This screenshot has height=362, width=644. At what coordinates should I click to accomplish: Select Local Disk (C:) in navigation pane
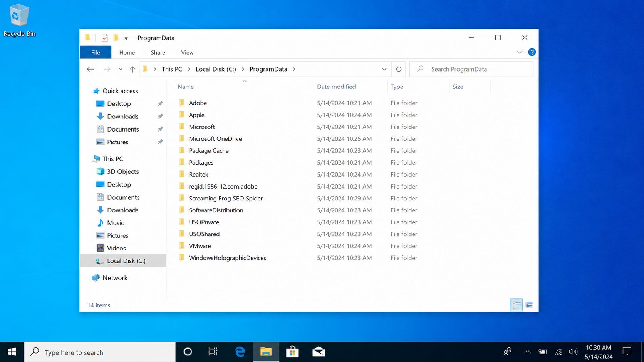[x=123, y=261]
